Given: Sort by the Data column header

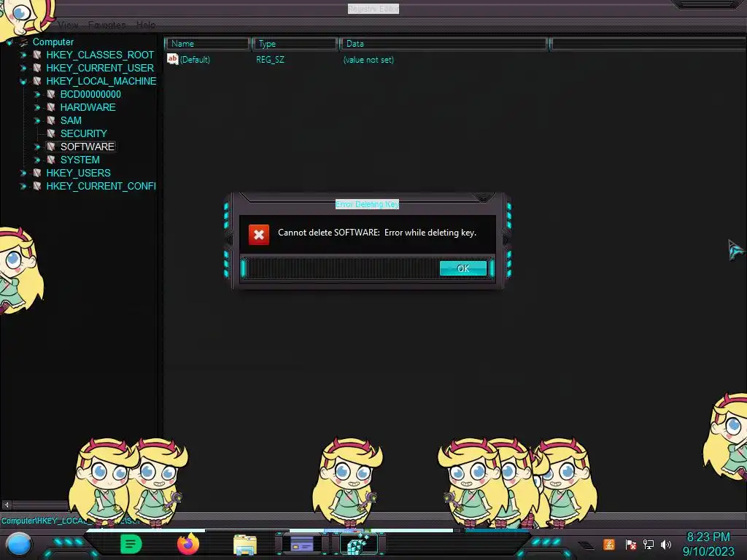Looking at the screenshot, I should click(443, 44).
